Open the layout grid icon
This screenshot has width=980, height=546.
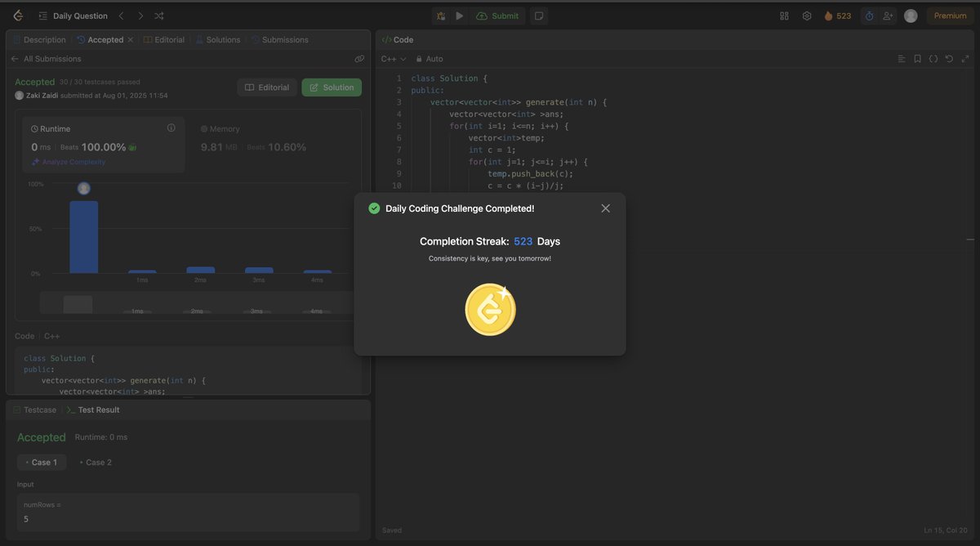(x=784, y=16)
